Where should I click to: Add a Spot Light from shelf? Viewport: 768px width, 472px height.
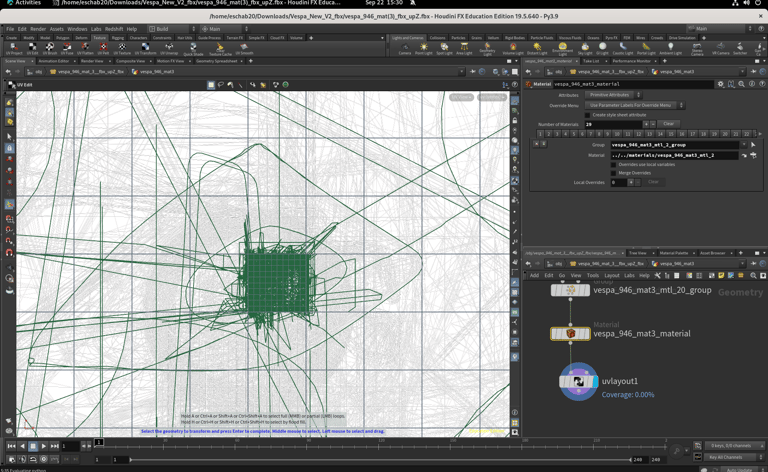444,48
